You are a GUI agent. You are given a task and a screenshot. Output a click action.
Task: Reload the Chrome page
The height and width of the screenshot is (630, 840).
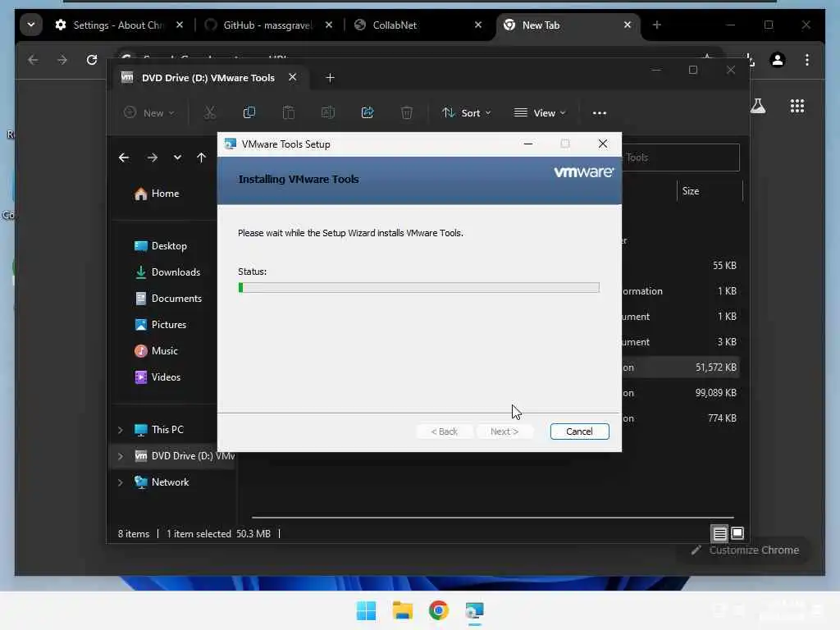92,59
